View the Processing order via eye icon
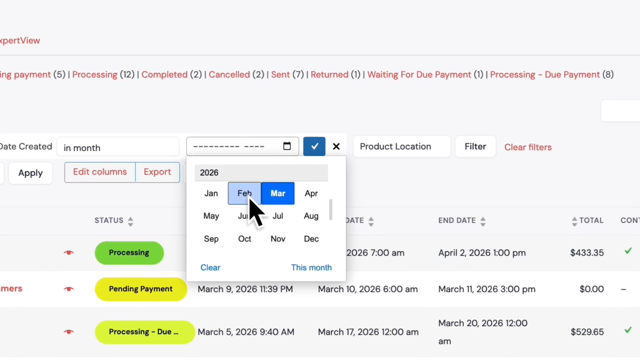Image resolution: width=640 pixels, height=364 pixels. click(x=69, y=253)
